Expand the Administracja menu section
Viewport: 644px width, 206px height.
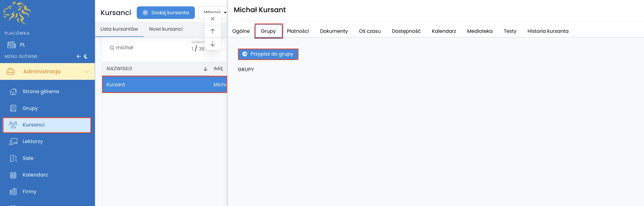click(x=47, y=72)
